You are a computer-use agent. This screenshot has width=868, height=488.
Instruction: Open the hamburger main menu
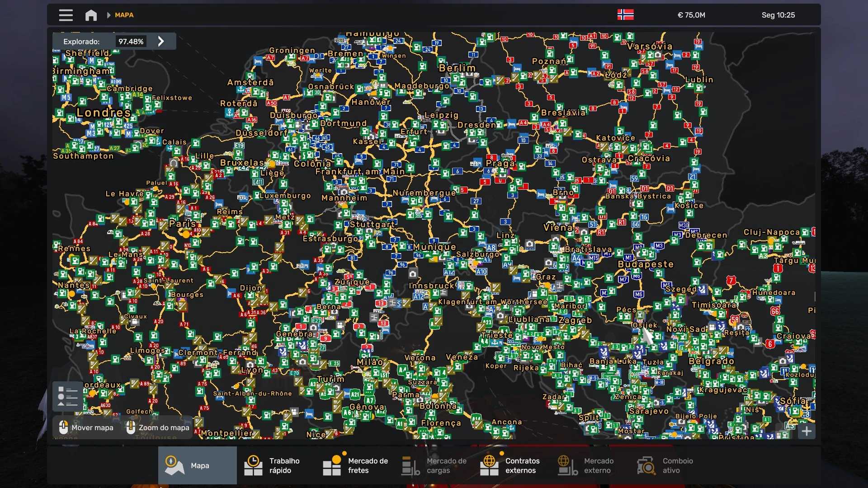[x=66, y=15]
